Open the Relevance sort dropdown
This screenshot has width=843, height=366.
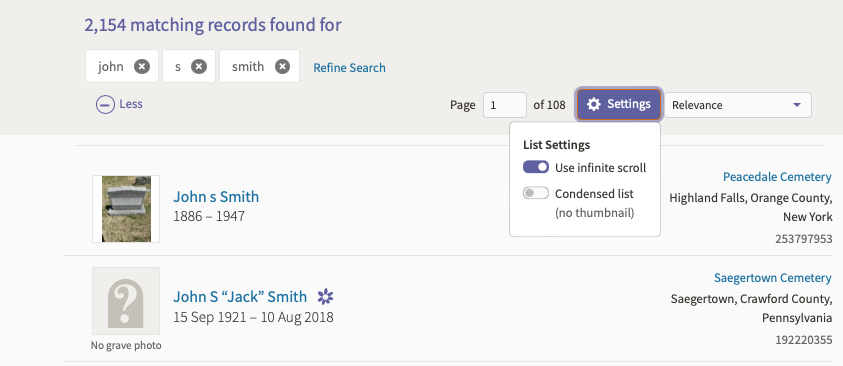click(738, 105)
